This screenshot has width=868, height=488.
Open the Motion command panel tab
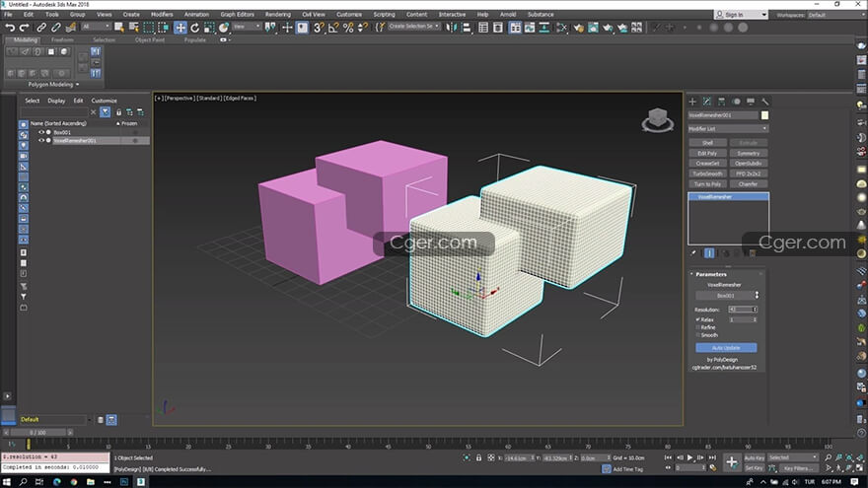tap(736, 102)
